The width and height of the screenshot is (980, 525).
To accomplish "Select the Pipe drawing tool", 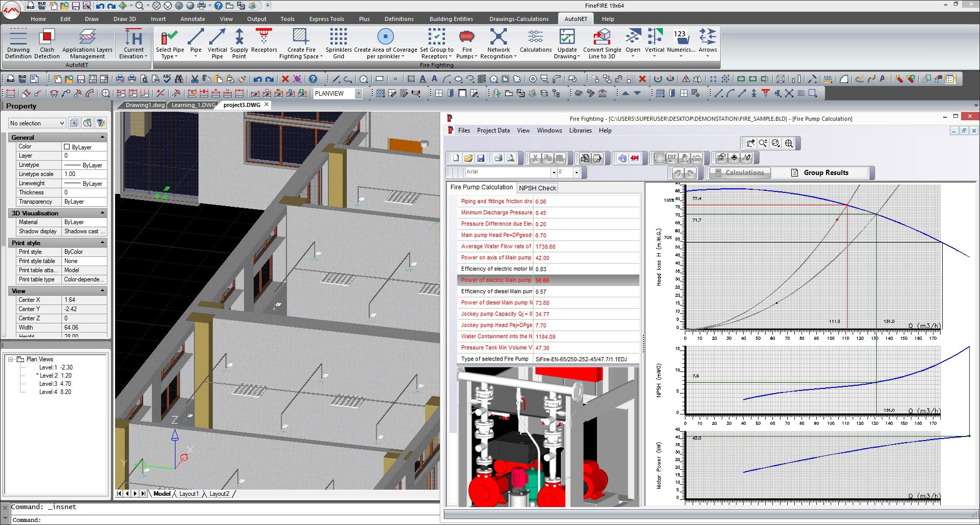I will click(196, 44).
